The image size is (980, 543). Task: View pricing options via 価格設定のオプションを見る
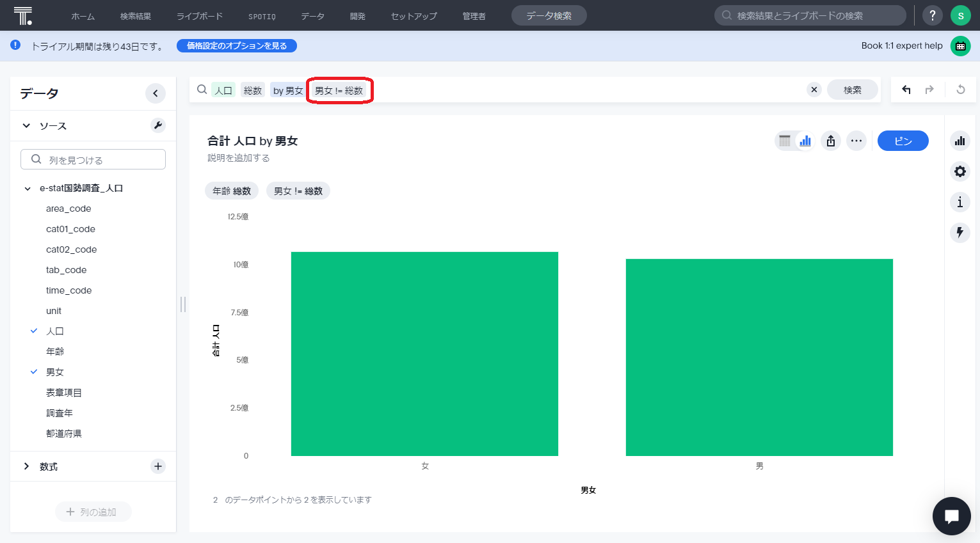click(236, 45)
